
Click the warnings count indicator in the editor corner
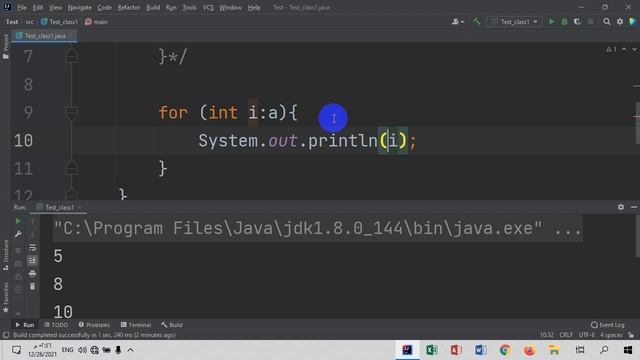[611, 49]
